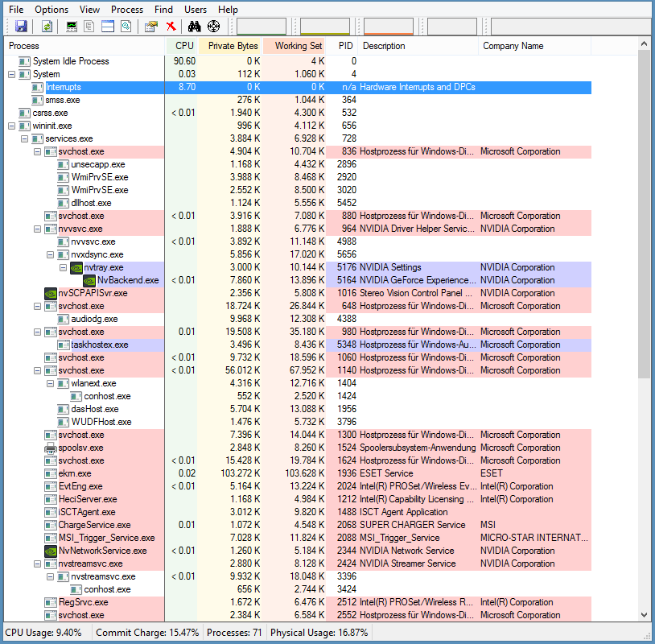The height and width of the screenshot is (644, 655).
Task: Collapse svchost.exe PID 1140 node
Action: 38,370
